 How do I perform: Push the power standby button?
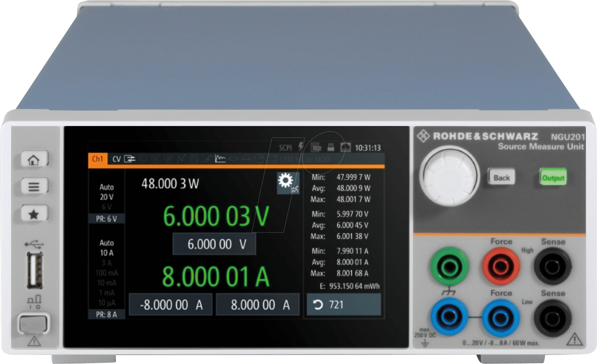tap(34, 324)
